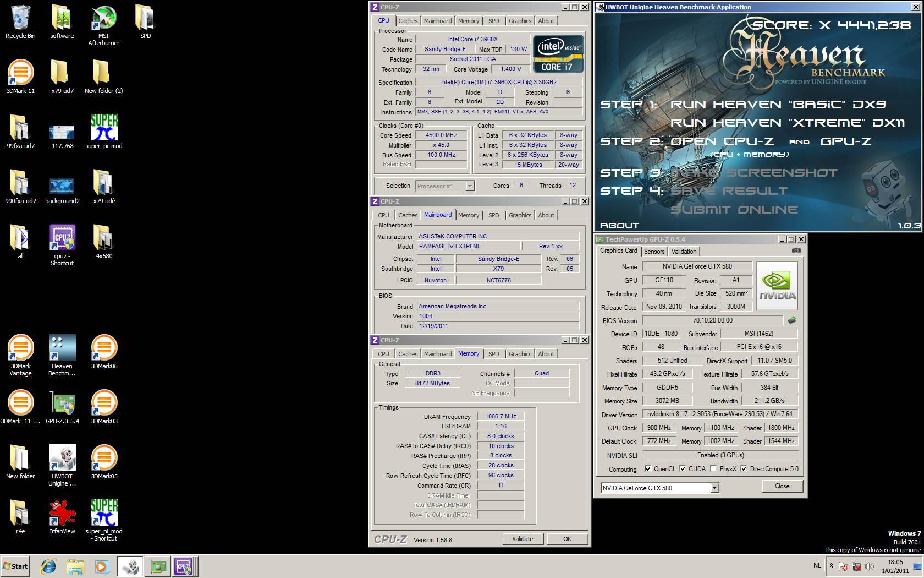Switch to CPU-Z taskbar button
The image size is (924, 578).
pos(184,566)
